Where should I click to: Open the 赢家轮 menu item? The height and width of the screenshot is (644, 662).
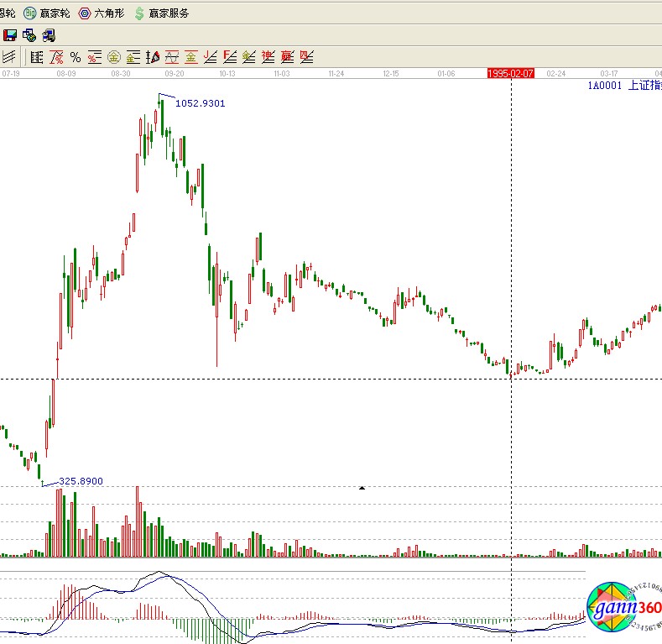(x=47, y=13)
